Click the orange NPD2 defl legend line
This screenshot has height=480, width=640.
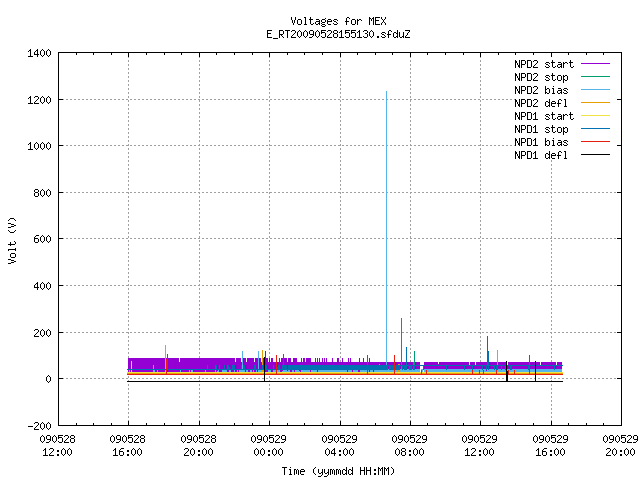595,103
